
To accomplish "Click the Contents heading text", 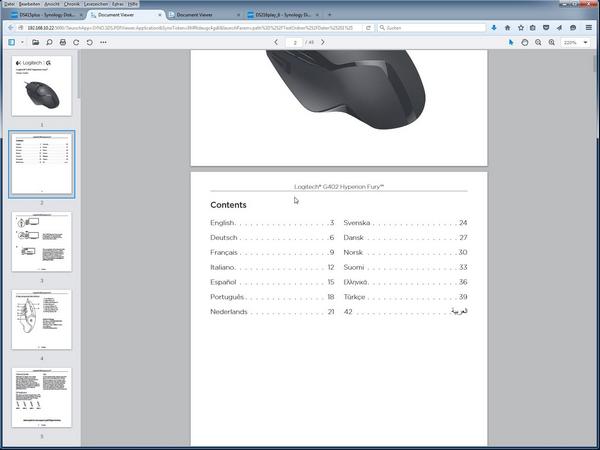I will pyautogui.click(x=228, y=205).
